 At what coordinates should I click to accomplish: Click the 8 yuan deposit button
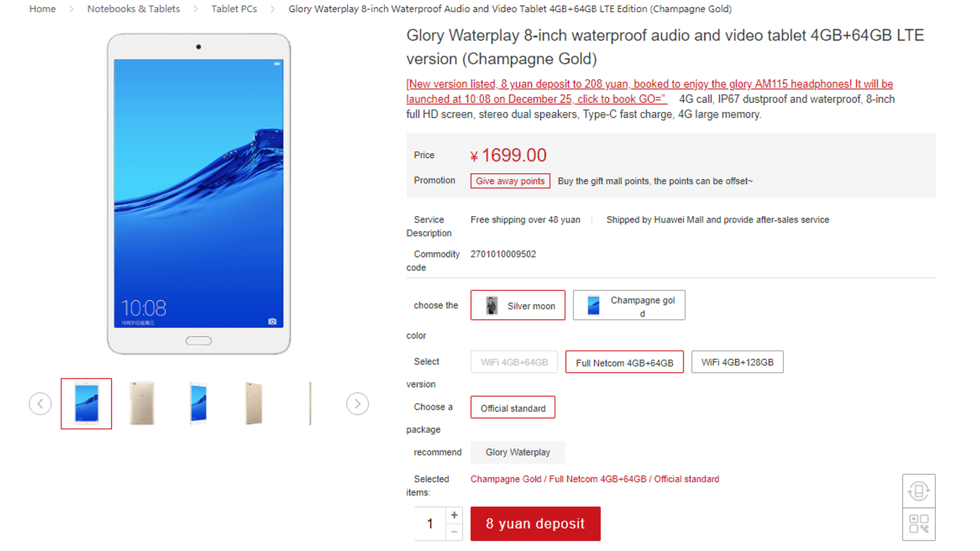click(x=535, y=523)
